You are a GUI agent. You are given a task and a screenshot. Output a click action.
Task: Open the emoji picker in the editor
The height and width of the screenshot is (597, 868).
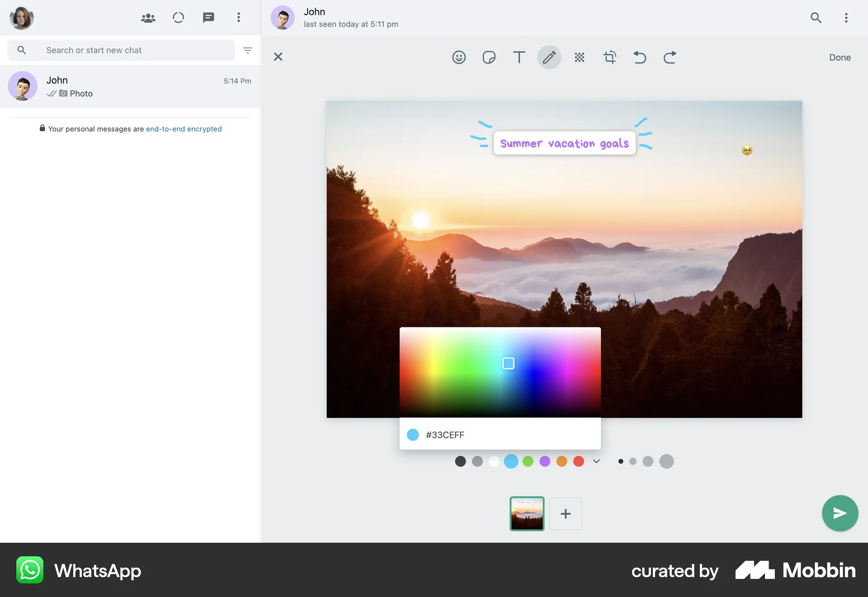click(459, 57)
